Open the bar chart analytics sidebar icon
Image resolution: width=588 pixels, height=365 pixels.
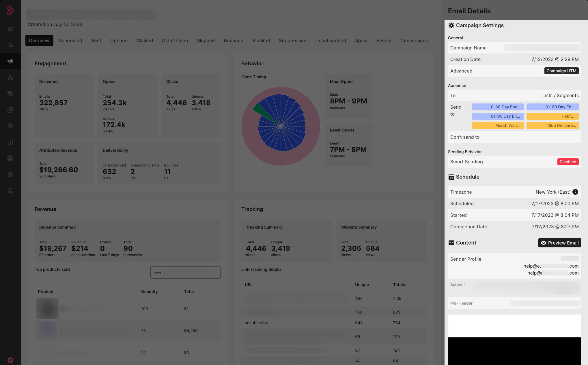point(10,142)
